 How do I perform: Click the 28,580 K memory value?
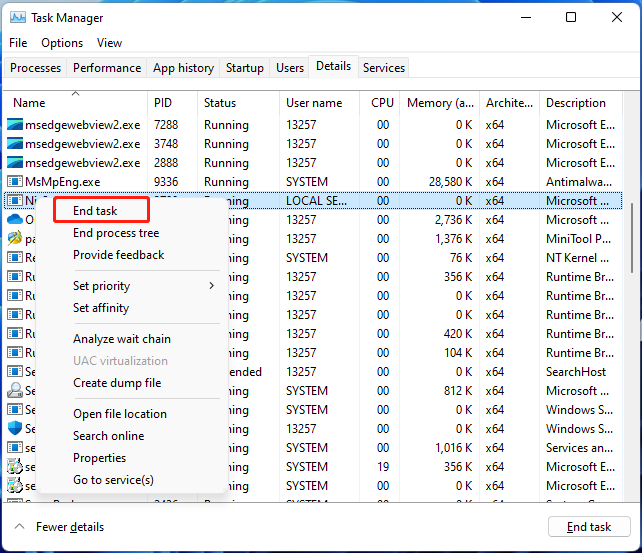point(450,181)
